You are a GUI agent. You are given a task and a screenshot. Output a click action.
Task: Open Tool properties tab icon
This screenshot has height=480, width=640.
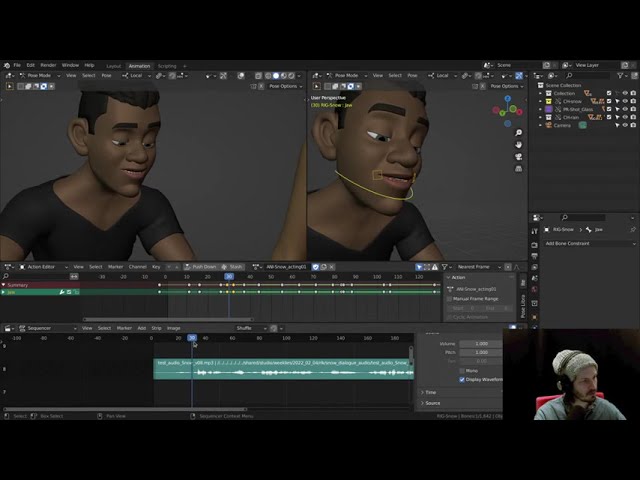pyautogui.click(x=535, y=231)
